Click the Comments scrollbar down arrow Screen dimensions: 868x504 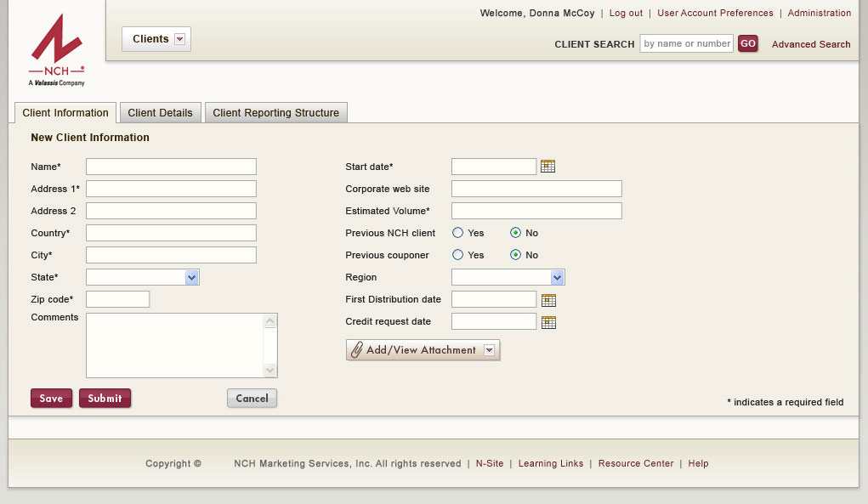270,371
